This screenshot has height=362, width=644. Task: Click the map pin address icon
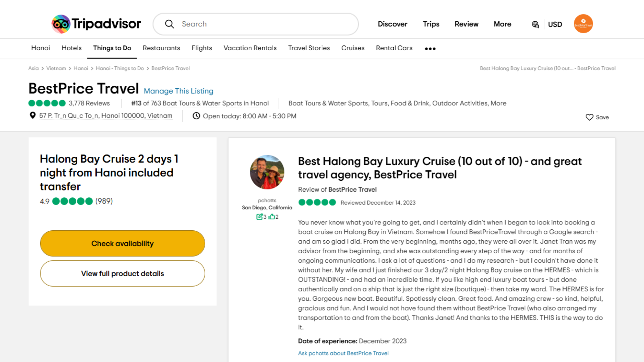(x=32, y=116)
